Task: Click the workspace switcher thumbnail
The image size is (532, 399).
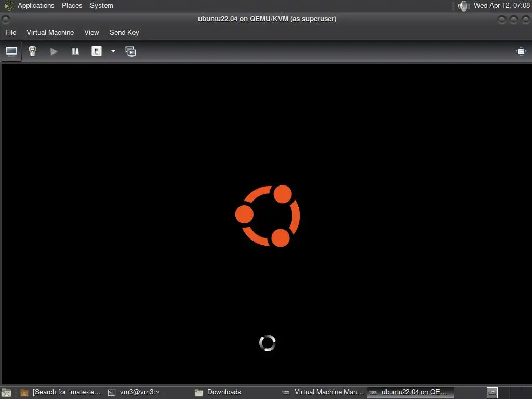Action: click(x=492, y=393)
